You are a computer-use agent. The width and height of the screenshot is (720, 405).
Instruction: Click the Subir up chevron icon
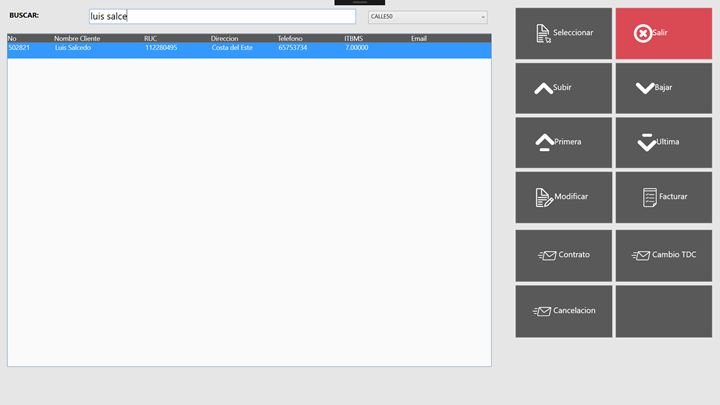click(543, 88)
